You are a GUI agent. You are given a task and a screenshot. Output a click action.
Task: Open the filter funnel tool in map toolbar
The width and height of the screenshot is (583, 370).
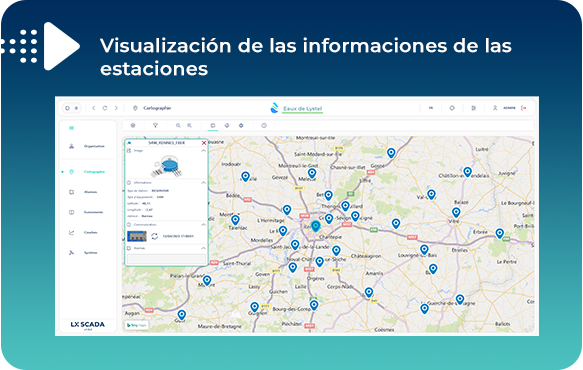tap(155, 126)
